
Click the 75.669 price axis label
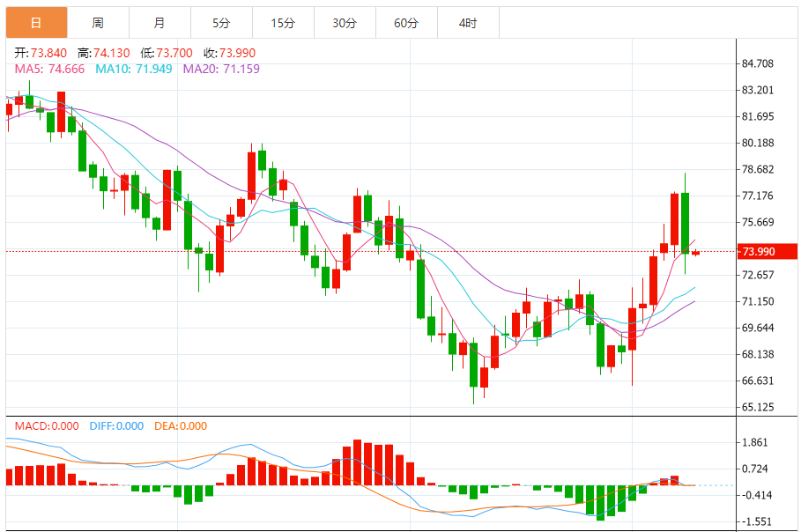pos(758,222)
